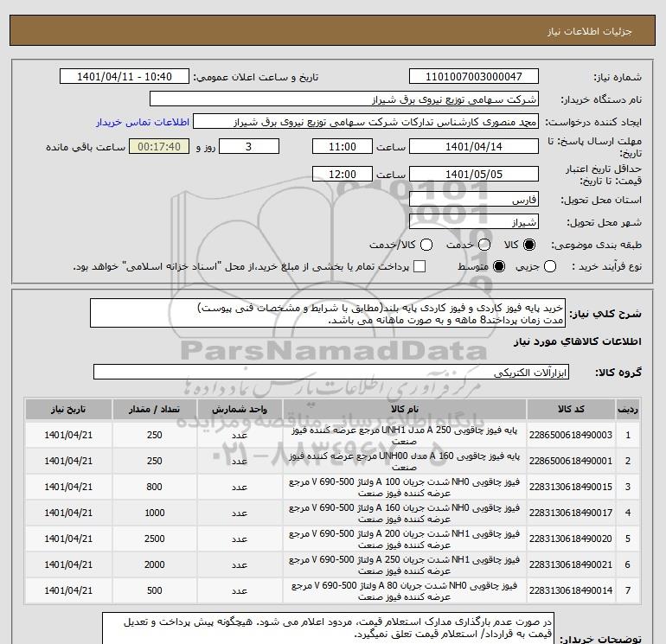Viewport: 666px width, 644px height.
Task: Click the request creator name field
Action: point(366,121)
